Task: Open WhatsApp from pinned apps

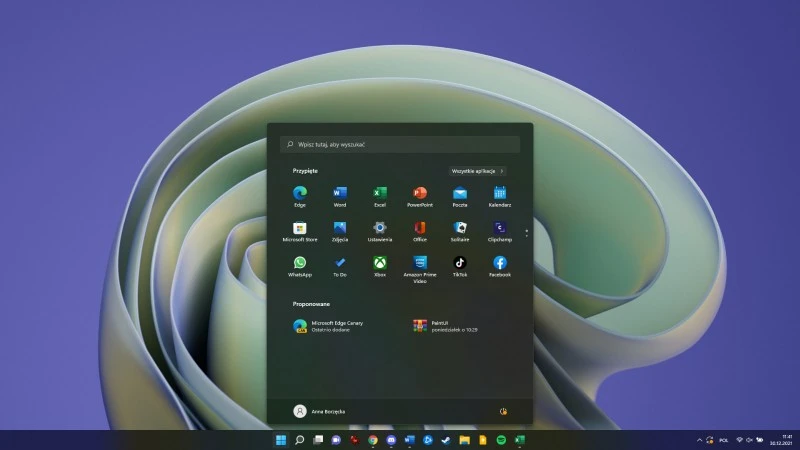Action: click(x=300, y=266)
